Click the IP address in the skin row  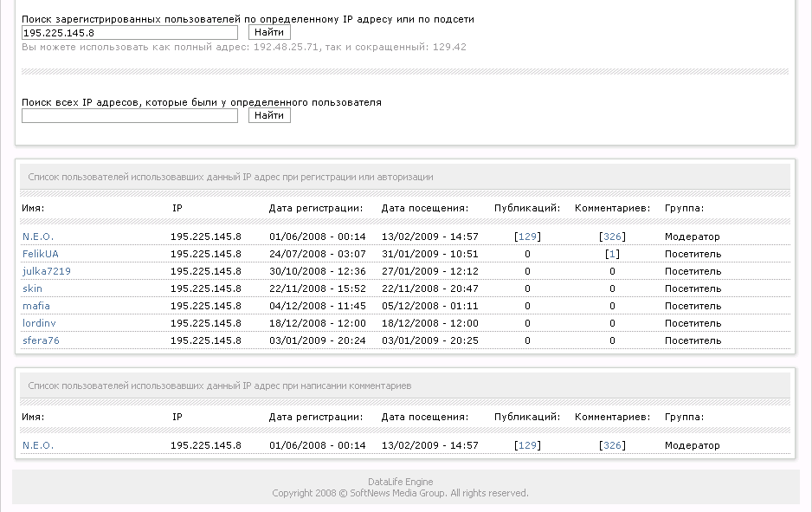[205, 288]
